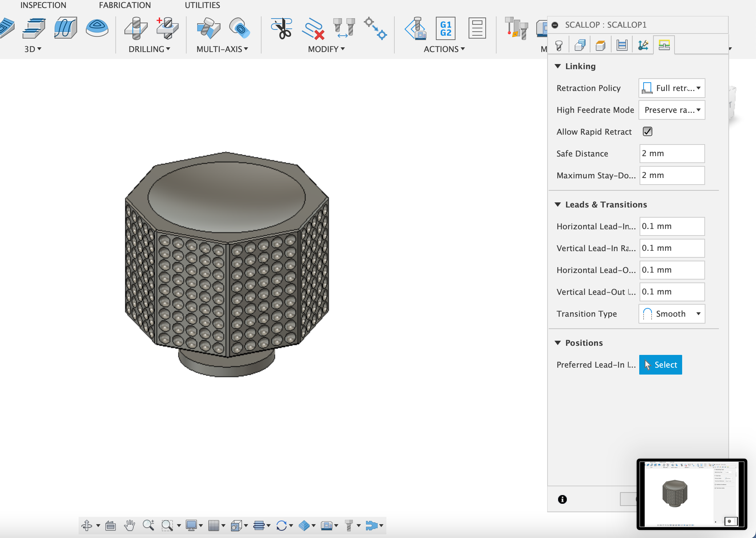Switch to the INSPECTION ribbon tab
The height and width of the screenshot is (538, 756).
point(43,5)
